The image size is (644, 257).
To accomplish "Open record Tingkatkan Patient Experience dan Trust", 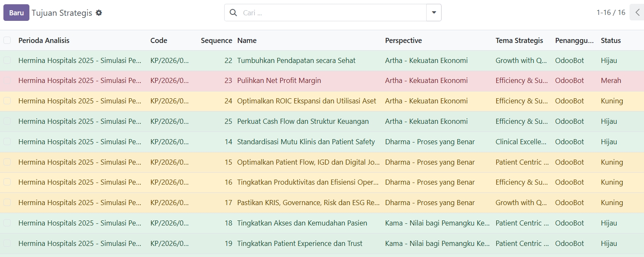I will [x=300, y=243].
